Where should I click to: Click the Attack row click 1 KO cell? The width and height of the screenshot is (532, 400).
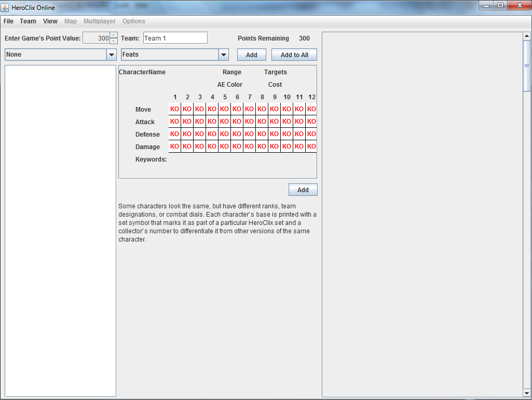click(174, 122)
